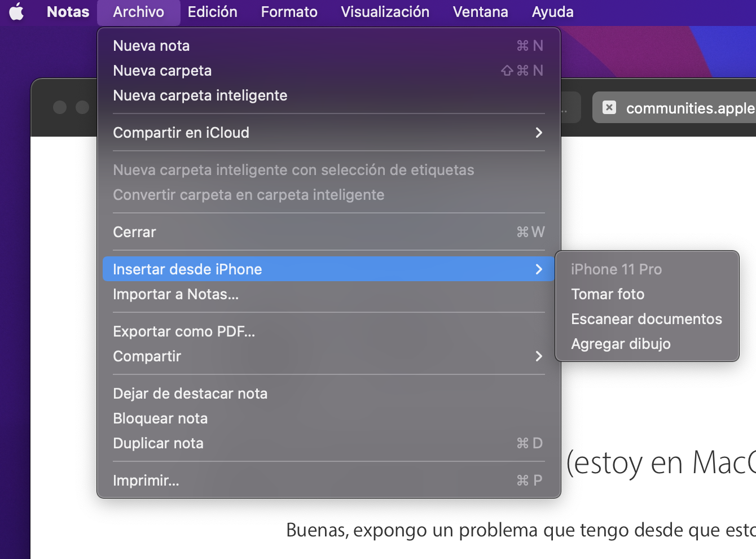Screen dimensions: 756x559
Task: Open the Edición menu
Action: pyautogui.click(x=212, y=12)
